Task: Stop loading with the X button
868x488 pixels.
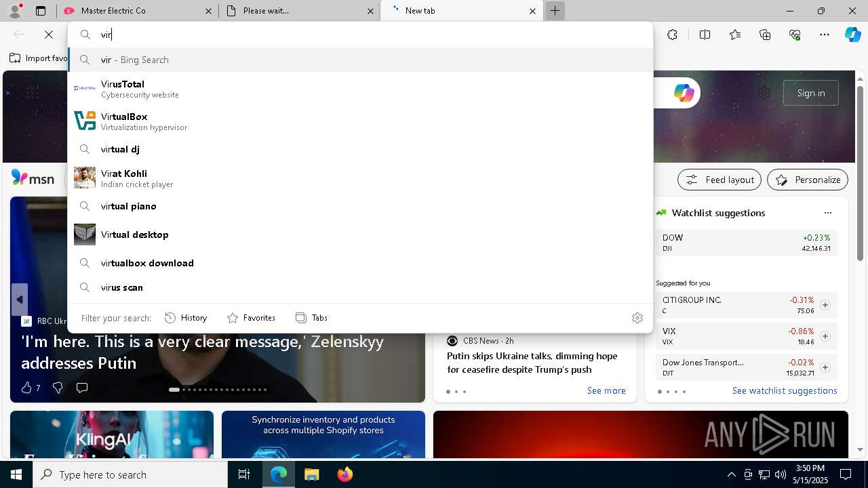Action: click(48, 35)
